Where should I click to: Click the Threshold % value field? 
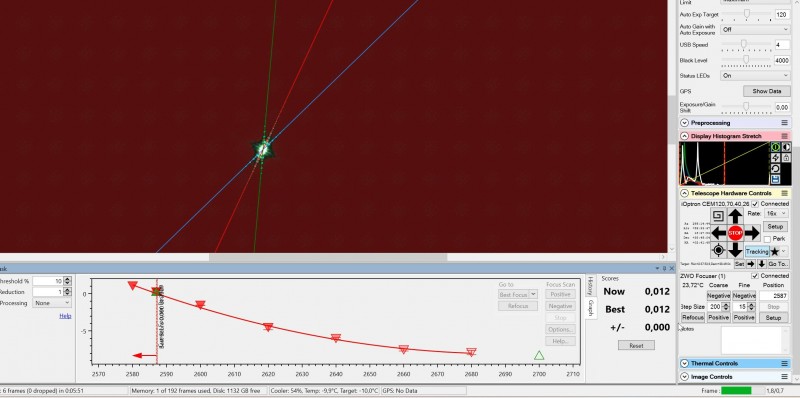coord(48,281)
